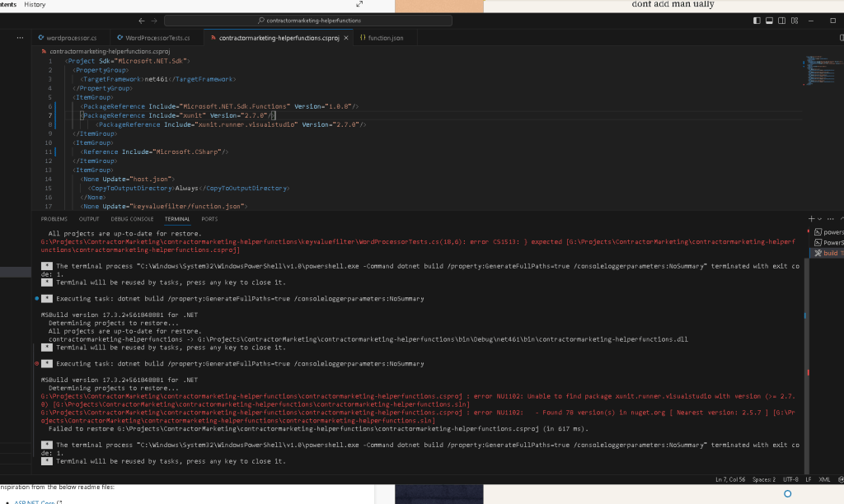
Task: Close the contractormarketing-helperfunctions.csproj tab
Action: tap(346, 38)
